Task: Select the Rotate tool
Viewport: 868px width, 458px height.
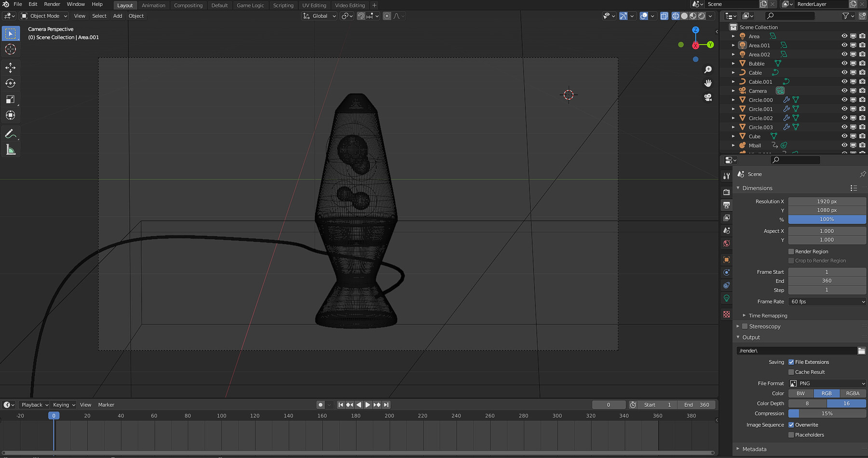Action: tap(11, 83)
